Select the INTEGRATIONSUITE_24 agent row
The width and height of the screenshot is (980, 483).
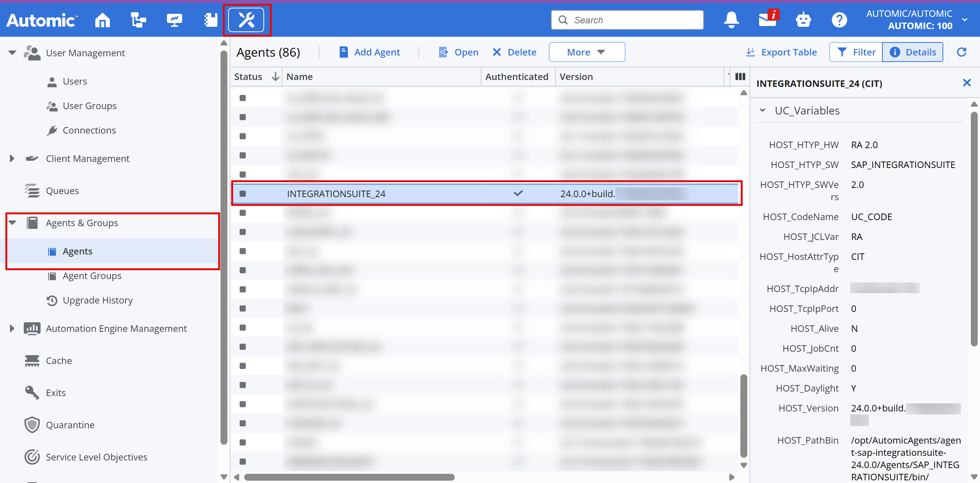[x=485, y=194]
